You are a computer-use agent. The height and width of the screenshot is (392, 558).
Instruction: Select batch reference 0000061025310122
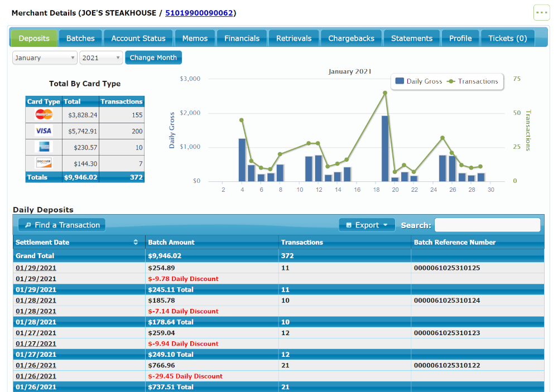point(447,365)
